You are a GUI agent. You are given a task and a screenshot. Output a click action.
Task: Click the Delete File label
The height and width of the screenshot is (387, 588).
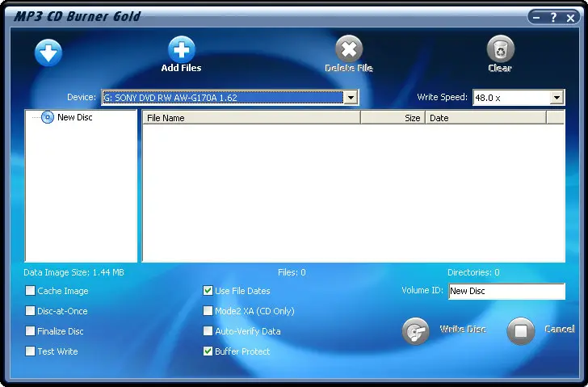click(x=349, y=68)
